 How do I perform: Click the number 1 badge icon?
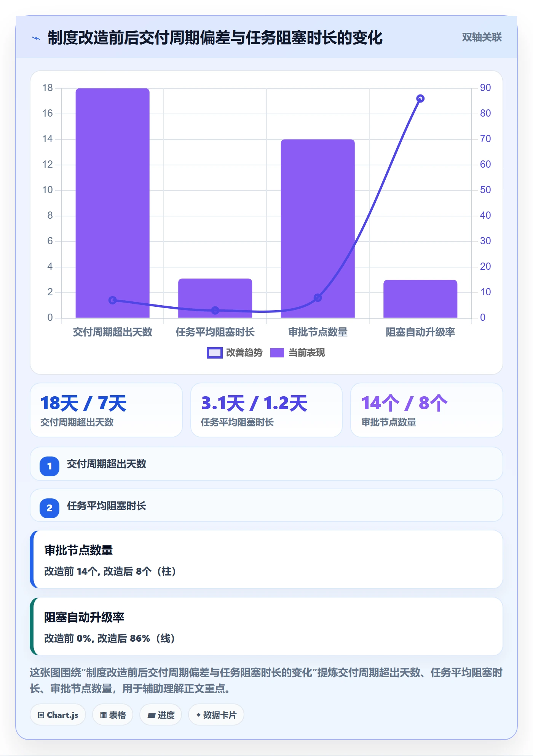click(49, 466)
